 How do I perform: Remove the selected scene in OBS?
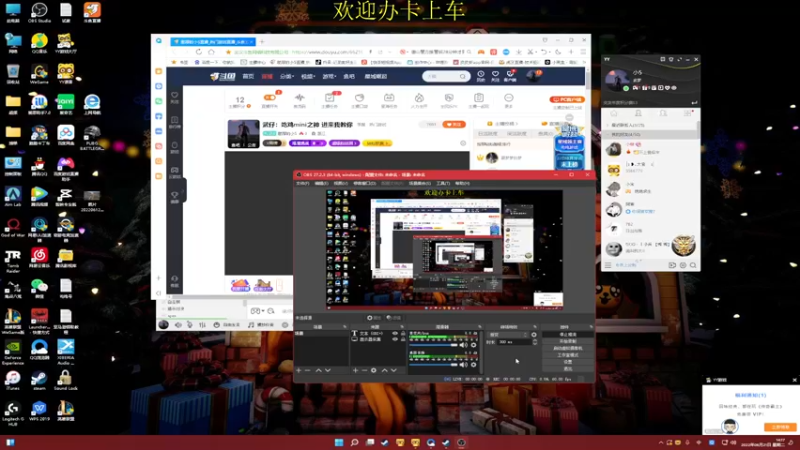pos(308,370)
